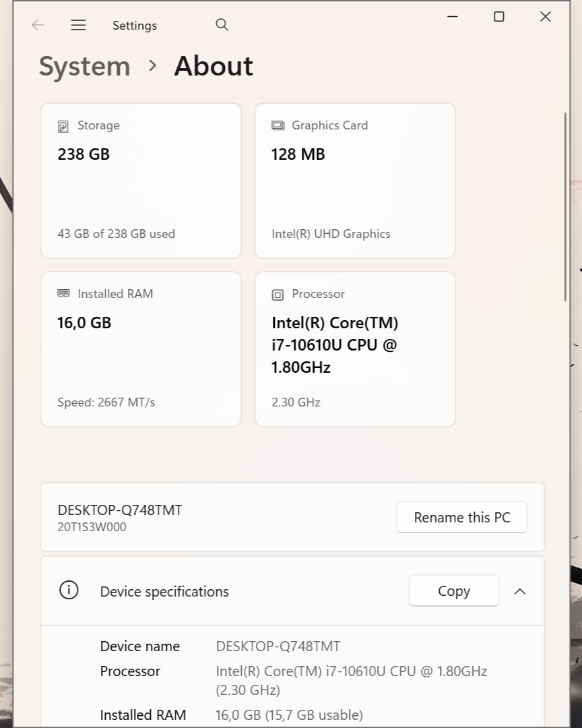The width and height of the screenshot is (582, 728).
Task: Click model number 20T1S3W000
Action: click(x=92, y=527)
